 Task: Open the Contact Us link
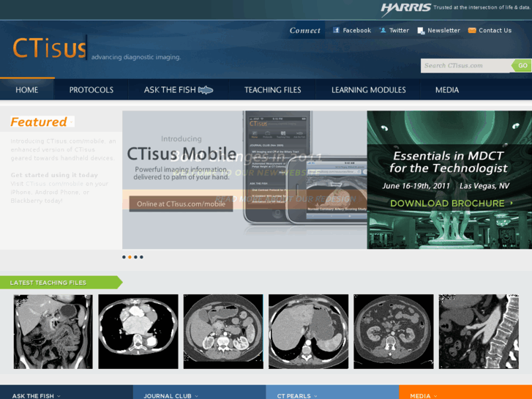pos(495,30)
